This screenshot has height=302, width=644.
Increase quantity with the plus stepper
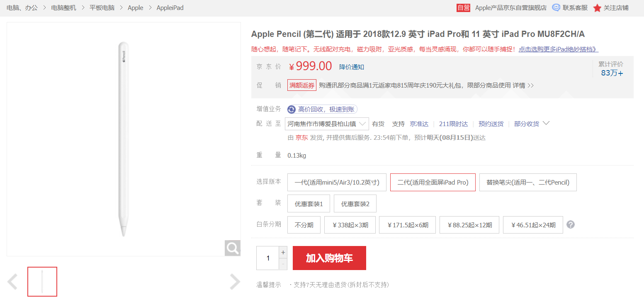pos(283,252)
